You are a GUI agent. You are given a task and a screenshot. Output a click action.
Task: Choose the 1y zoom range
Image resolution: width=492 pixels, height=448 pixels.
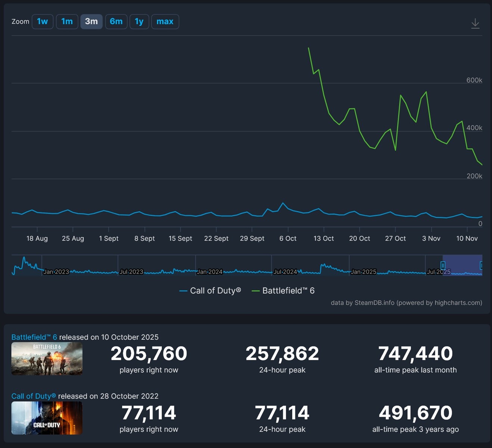pyautogui.click(x=139, y=22)
